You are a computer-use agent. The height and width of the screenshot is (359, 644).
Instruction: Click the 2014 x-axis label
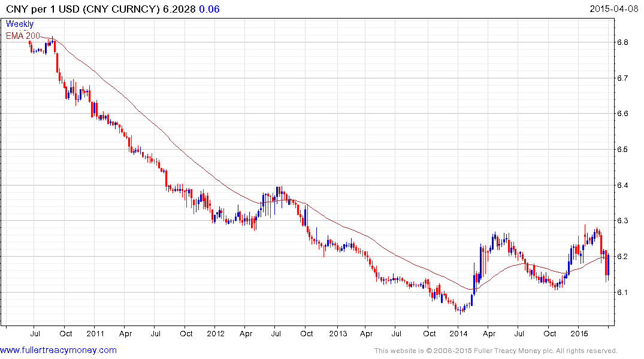[458, 333]
